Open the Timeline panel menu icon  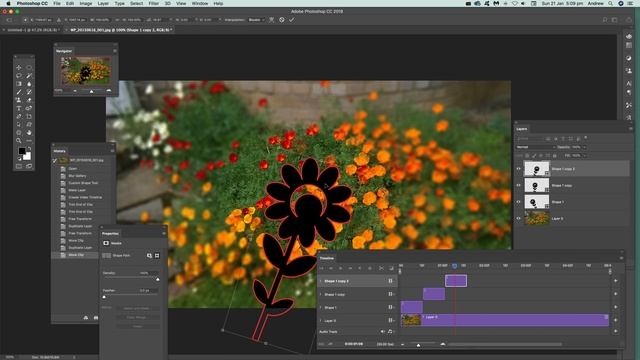click(621, 258)
